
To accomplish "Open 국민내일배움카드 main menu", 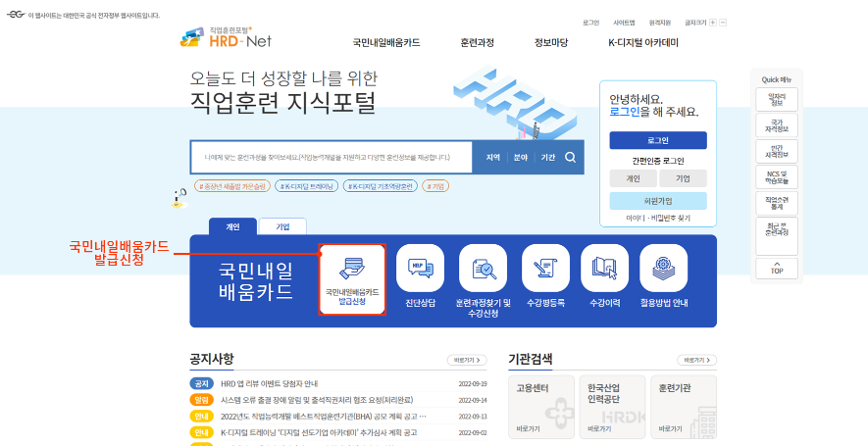I will pos(386,42).
